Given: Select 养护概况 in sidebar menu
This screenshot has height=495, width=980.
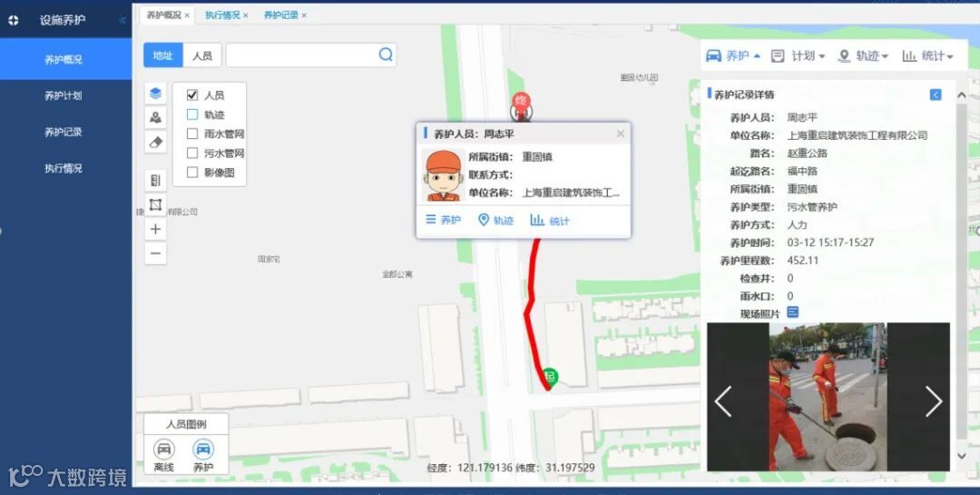Looking at the screenshot, I should coord(65,59).
